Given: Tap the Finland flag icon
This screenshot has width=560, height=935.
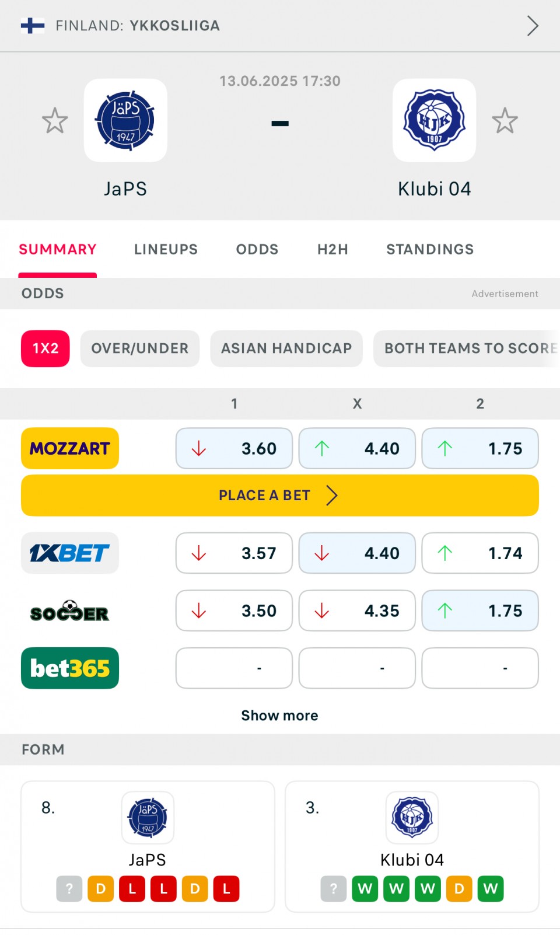Looking at the screenshot, I should (33, 26).
